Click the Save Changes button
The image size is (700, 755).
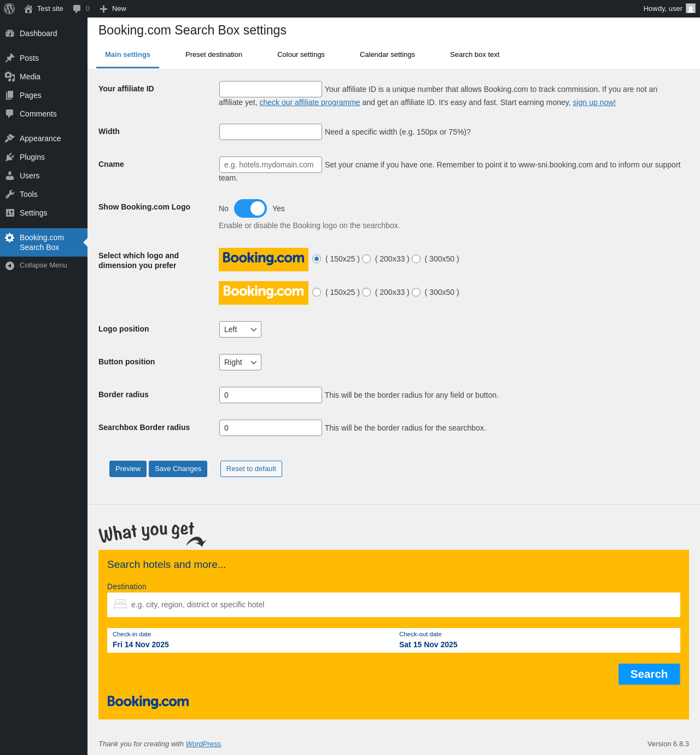(x=178, y=469)
